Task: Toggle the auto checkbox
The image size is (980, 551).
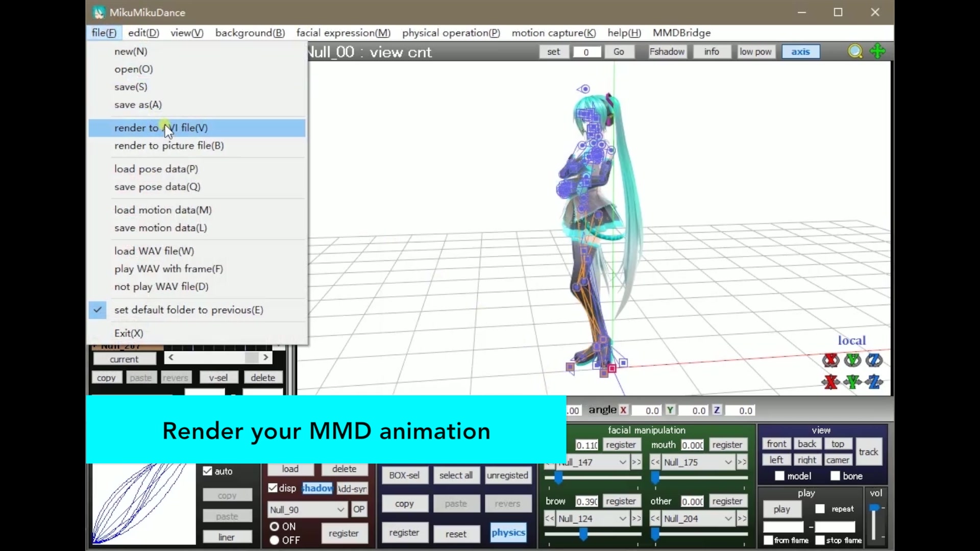Action: tap(207, 471)
